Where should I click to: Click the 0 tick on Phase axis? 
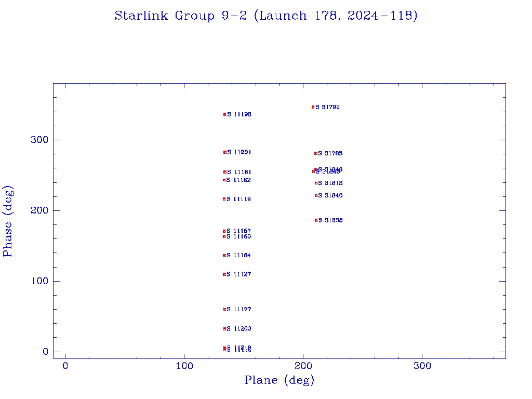click(46, 352)
